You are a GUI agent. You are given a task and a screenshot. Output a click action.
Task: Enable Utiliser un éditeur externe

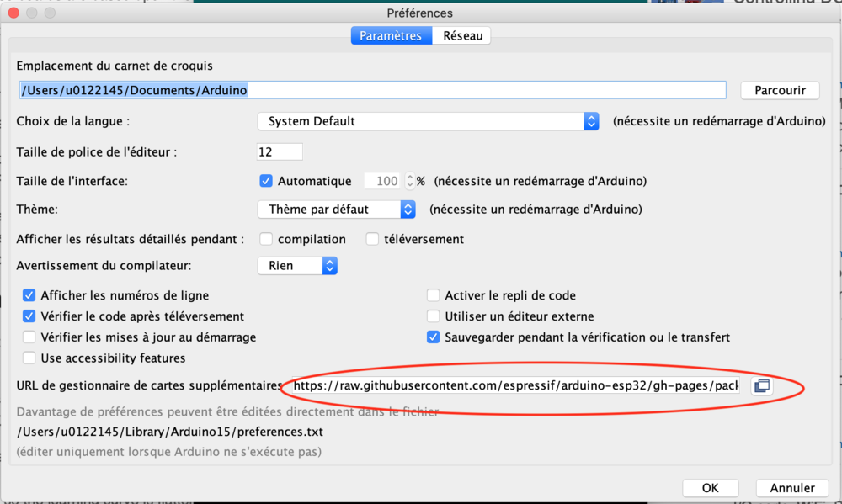coord(433,316)
